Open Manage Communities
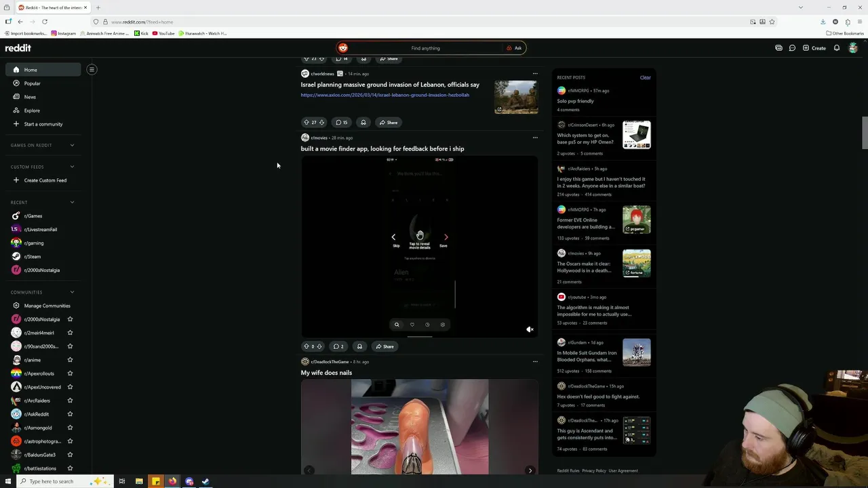This screenshot has width=868, height=488. pyautogui.click(x=43, y=306)
